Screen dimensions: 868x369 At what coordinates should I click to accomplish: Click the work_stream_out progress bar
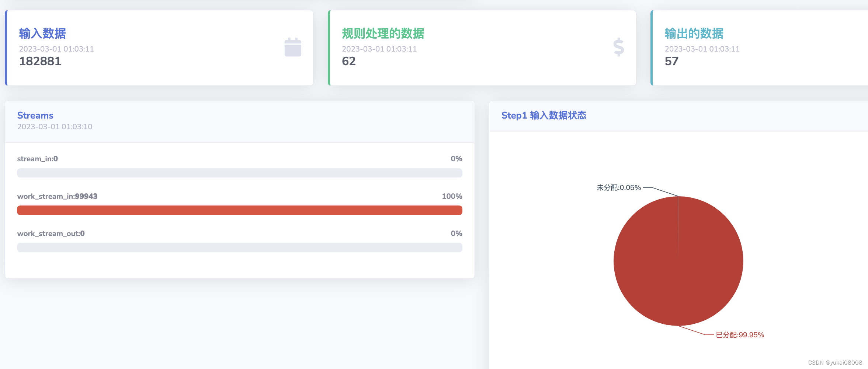pyautogui.click(x=240, y=247)
